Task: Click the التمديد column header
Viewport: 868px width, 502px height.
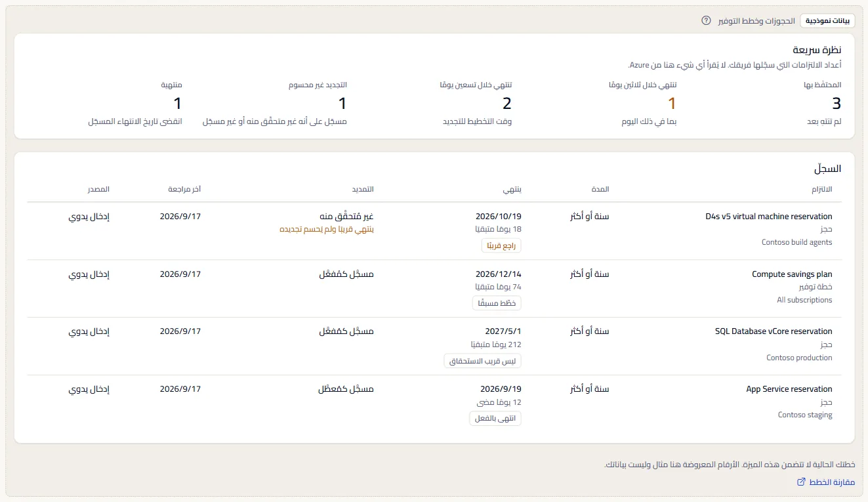Action: pyautogui.click(x=363, y=189)
